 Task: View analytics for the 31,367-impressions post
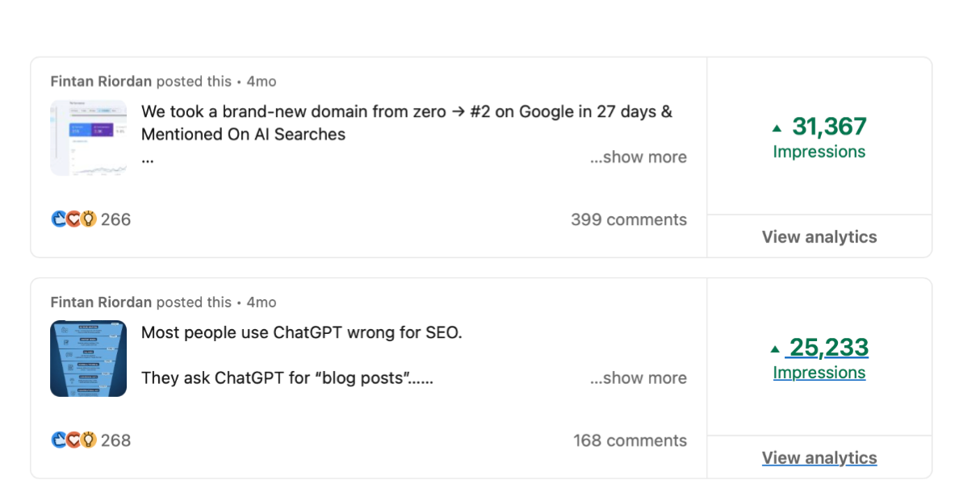[819, 237]
